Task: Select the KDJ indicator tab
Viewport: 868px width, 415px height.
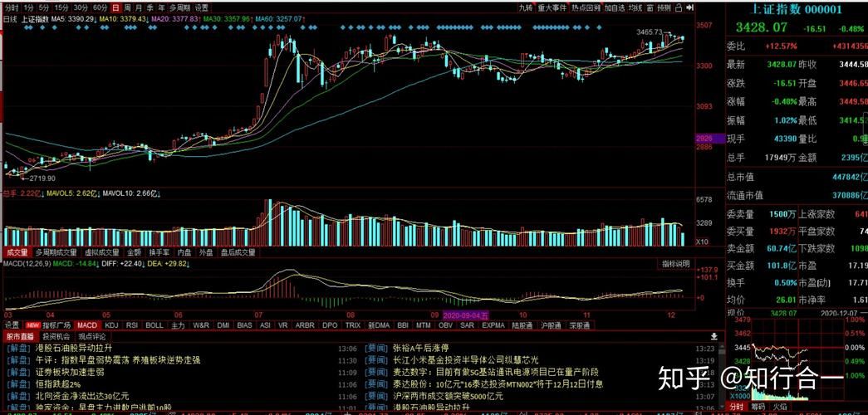Action: pyautogui.click(x=110, y=325)
